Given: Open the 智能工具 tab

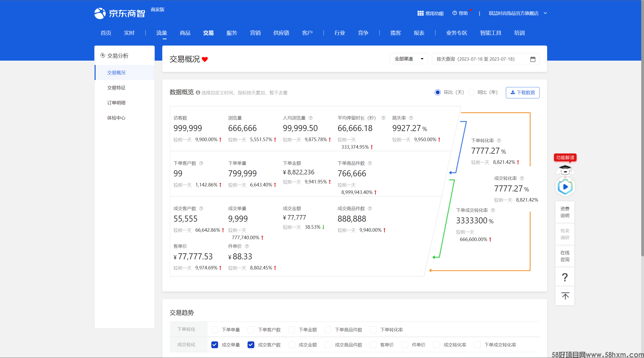Looking at the screenshot, I should click(491, 33).
